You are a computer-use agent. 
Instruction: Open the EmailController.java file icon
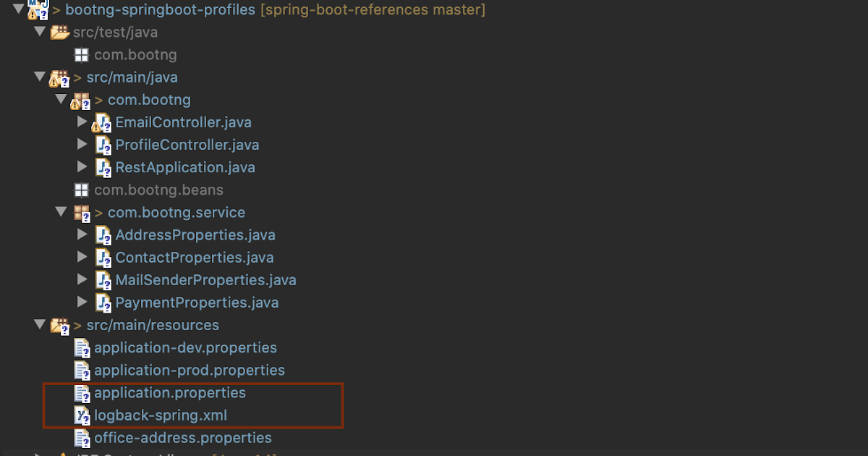(103, 122)
